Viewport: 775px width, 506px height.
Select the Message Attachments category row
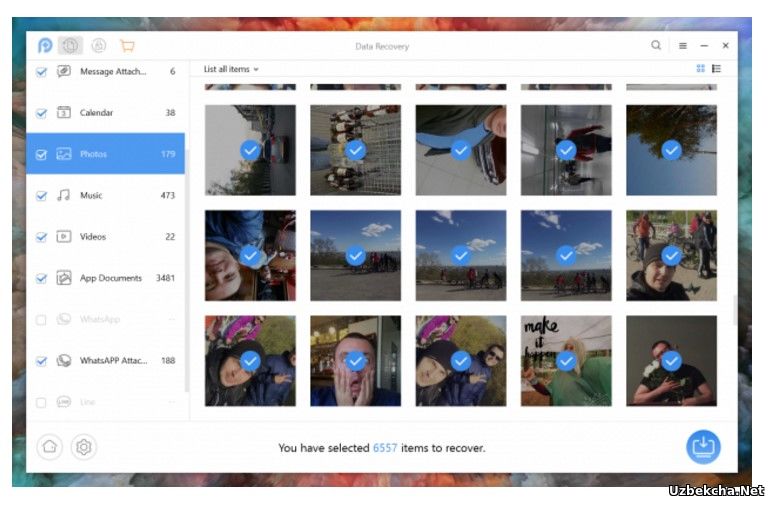pyautogui.click(x=106, y=71)
